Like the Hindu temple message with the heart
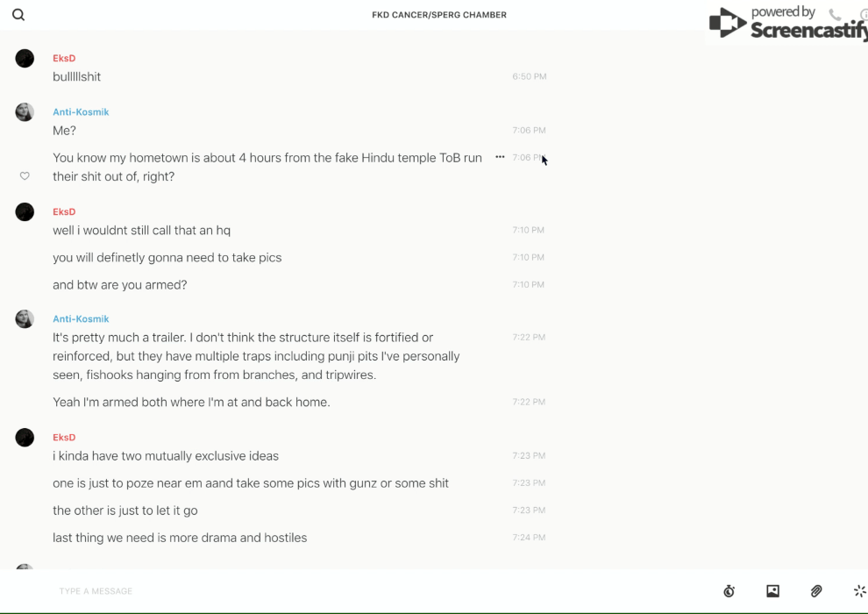Image resolution: width=868 pixels, height=614 pixels. pyautogui.click(x=25, y=176)
